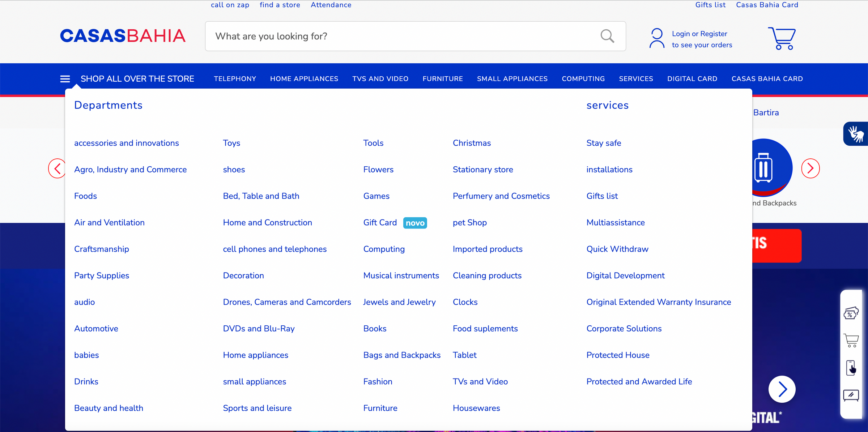Focus the 'What are you looking for?' search field
Screen dimensions: 868x432
click(416, 36)
